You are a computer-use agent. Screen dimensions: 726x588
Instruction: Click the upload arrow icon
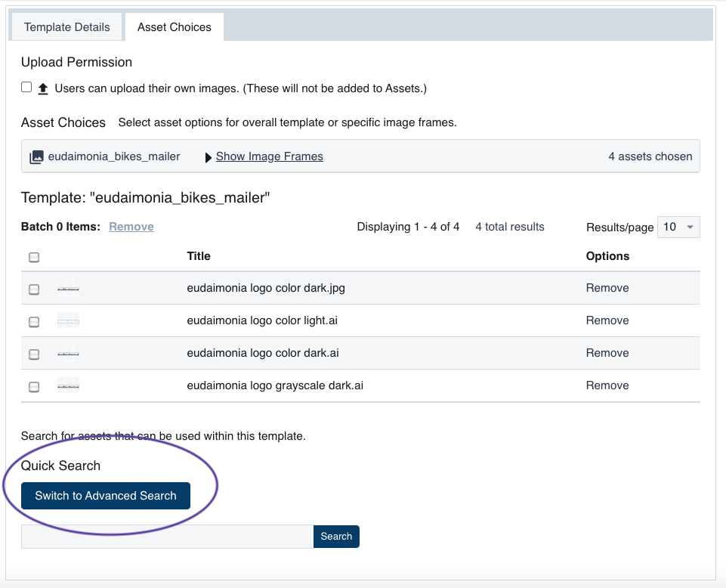(x=43, y=88)
